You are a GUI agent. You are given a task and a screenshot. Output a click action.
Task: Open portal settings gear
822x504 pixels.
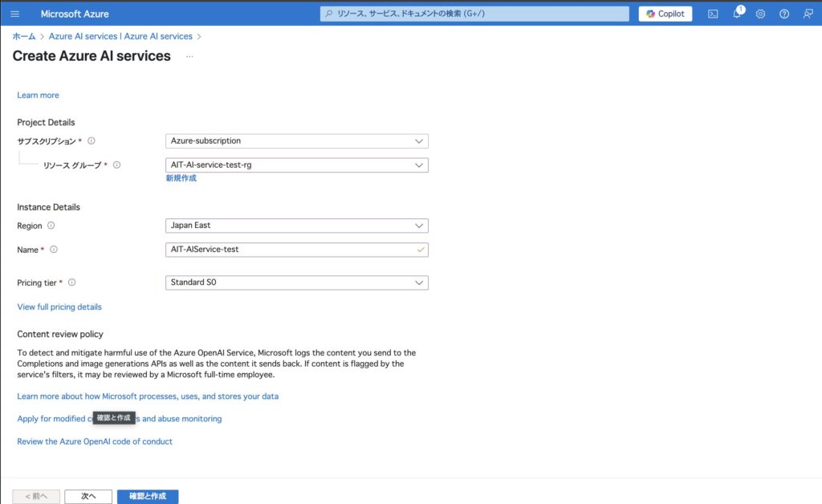760,14
